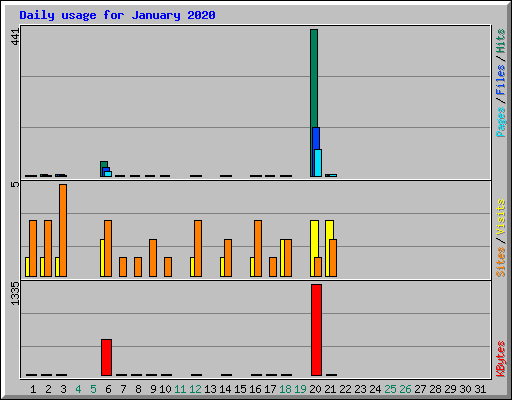Click the tall red KBytes bar for day 20
The width and height of the screenshot is (512, 400).
tap(316, 330)
